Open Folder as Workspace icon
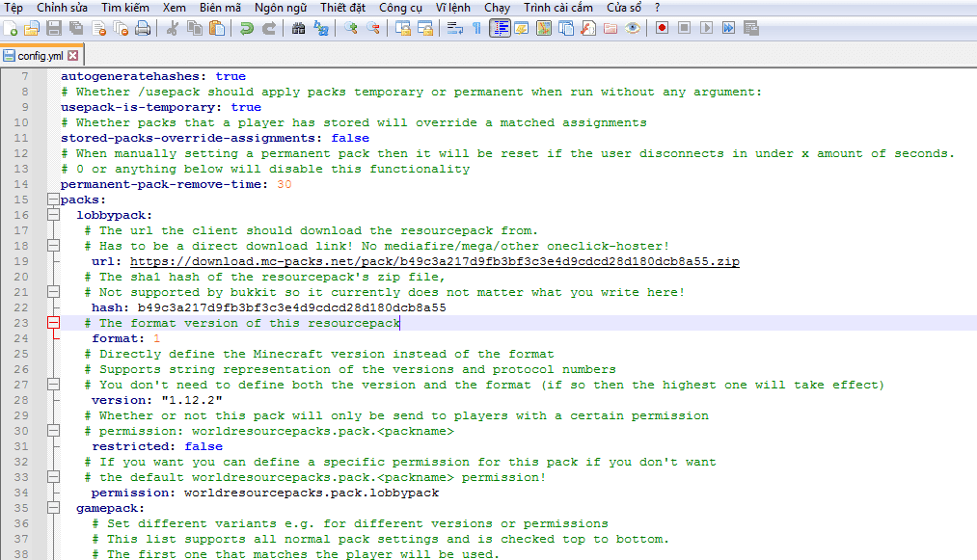Viewport: 977px width, 560px height. tap(611, 29)
